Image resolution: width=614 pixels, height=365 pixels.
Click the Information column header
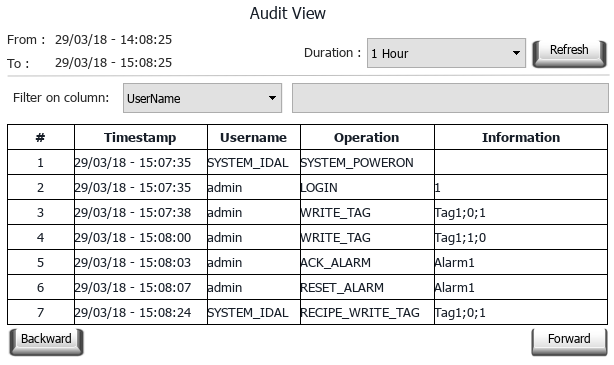521,137
